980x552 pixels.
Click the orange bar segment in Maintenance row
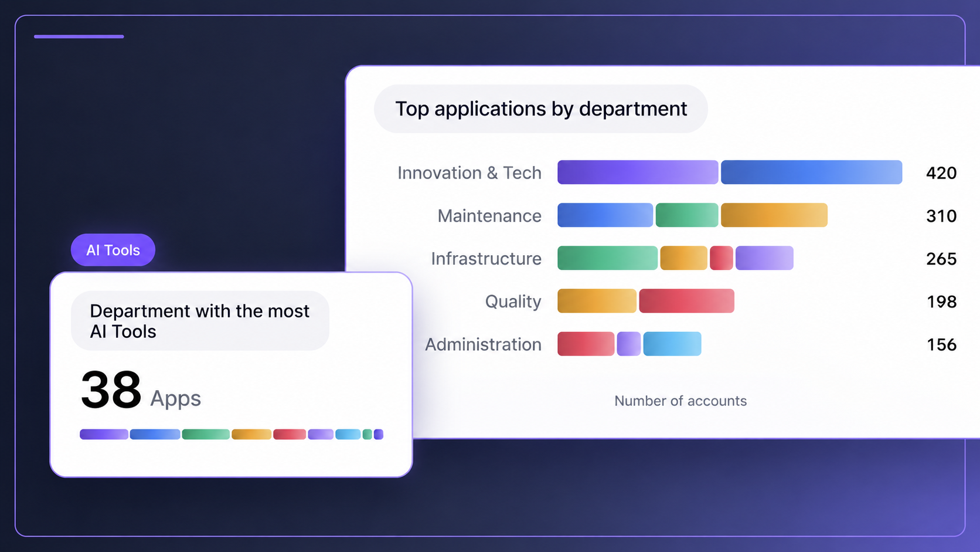tap(774, 215)
